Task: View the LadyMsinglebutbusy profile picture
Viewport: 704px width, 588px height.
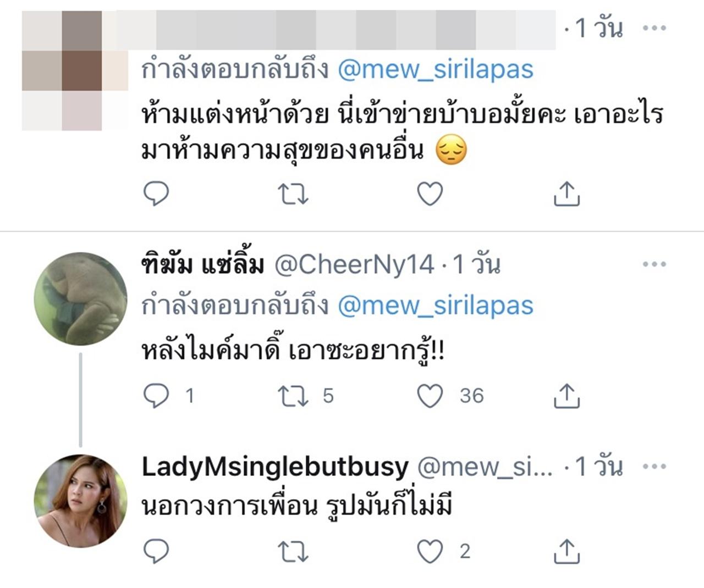Action: click(80, 501)
